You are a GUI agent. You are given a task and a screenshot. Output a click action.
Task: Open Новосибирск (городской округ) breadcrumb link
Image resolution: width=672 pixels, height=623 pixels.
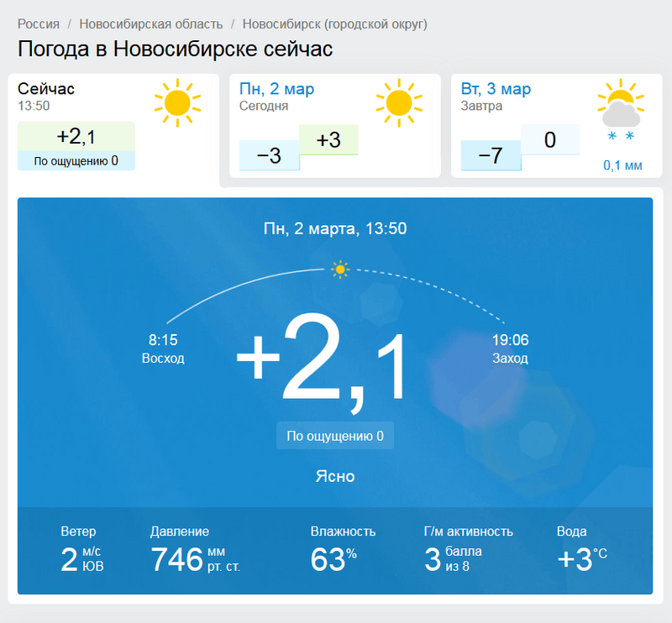pos(334,24)
